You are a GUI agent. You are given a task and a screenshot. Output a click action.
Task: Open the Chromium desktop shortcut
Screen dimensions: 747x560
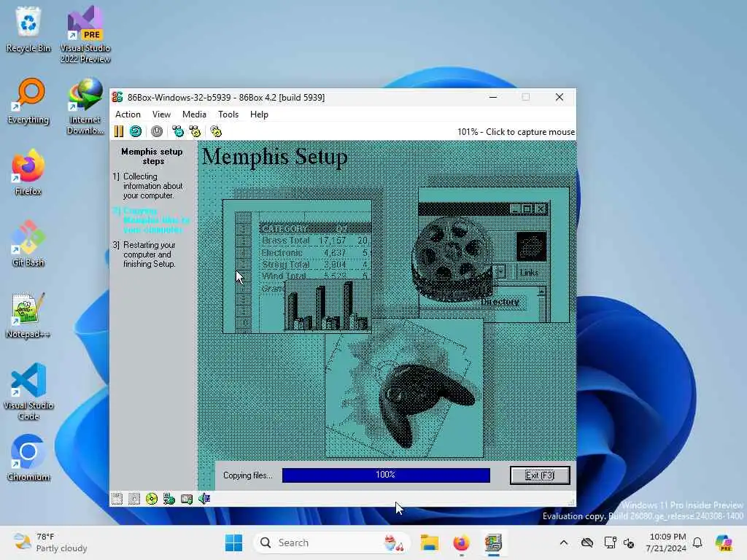point(28,458)
